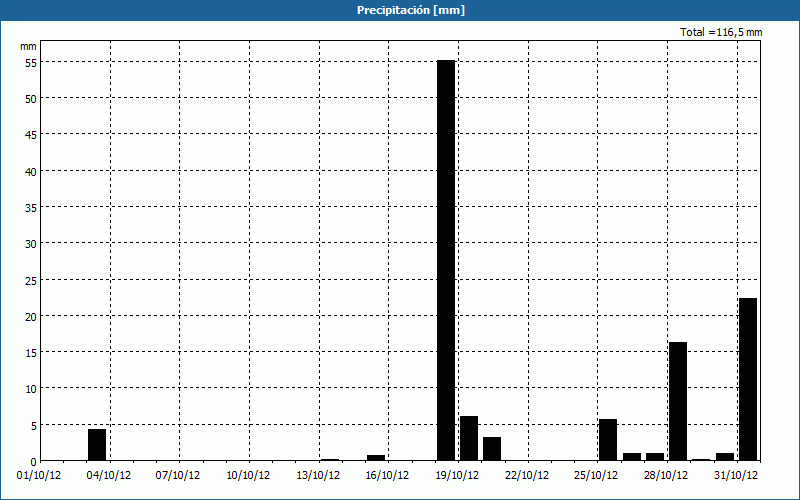
Task: Click the y-axis value 10
Action: coord(31,389)
